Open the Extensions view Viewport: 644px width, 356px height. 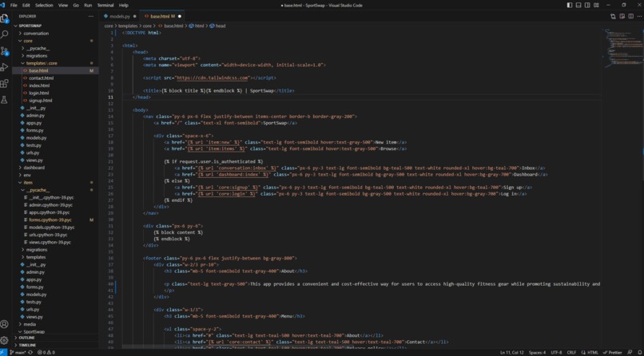5,84
